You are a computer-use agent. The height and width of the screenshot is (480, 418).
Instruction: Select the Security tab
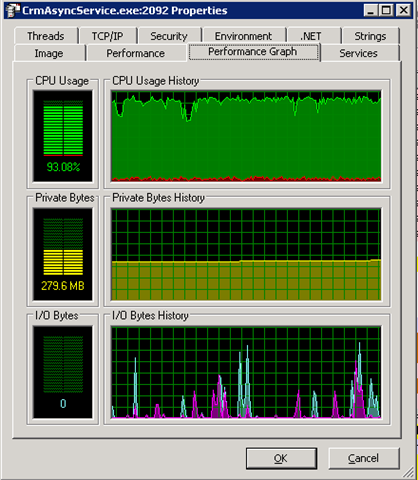click(169, 36)
